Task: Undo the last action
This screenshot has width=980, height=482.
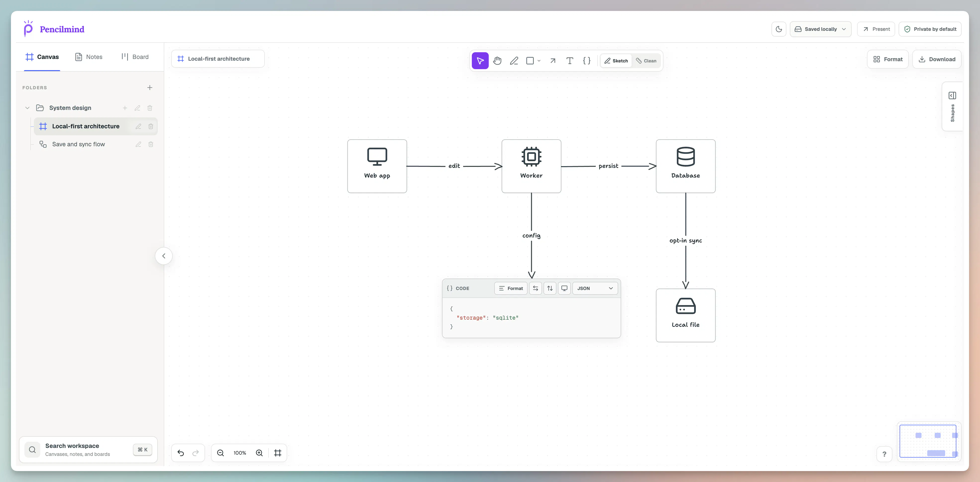Action: pos(181,453)
